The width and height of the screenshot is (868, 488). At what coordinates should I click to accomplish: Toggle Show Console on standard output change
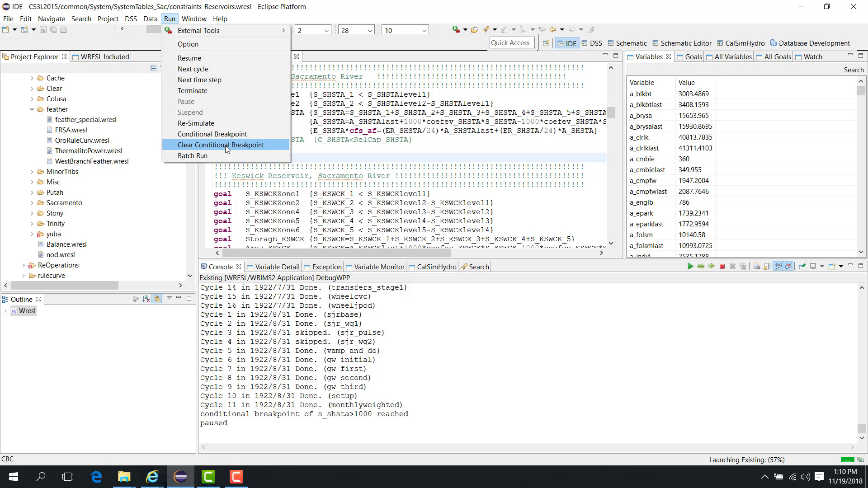click(x=778, y=267)
